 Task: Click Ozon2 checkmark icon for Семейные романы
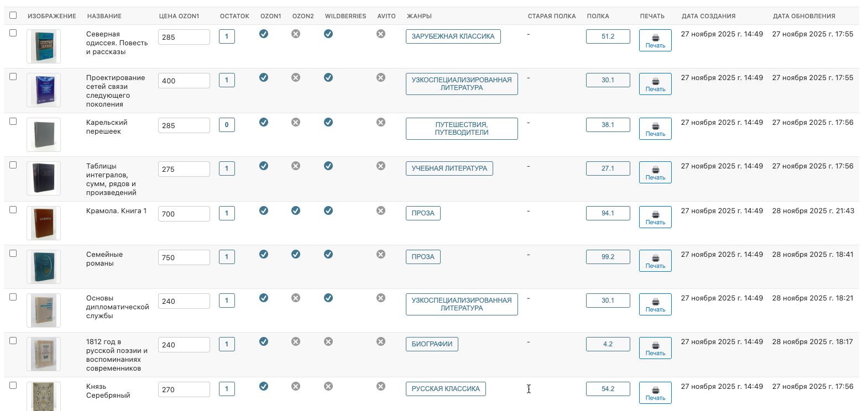(296, 254)
